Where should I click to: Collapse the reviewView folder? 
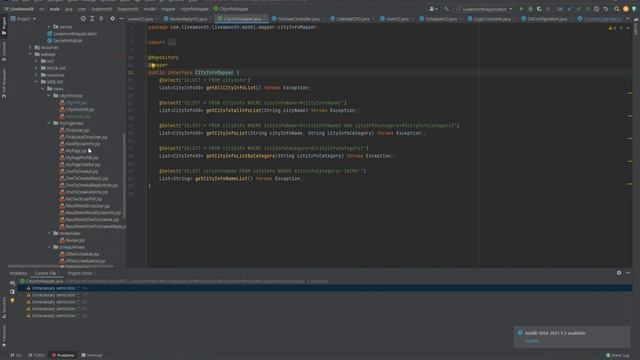pyautogui.click(x=49, y=233)
